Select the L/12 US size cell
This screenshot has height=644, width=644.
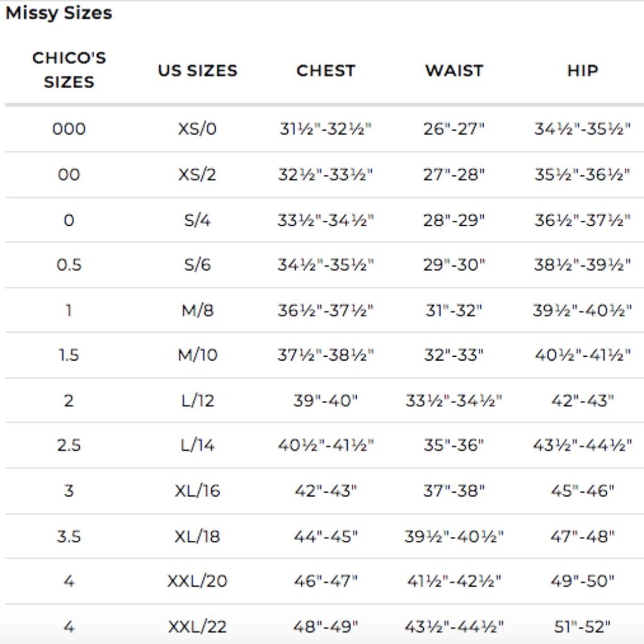198,401
